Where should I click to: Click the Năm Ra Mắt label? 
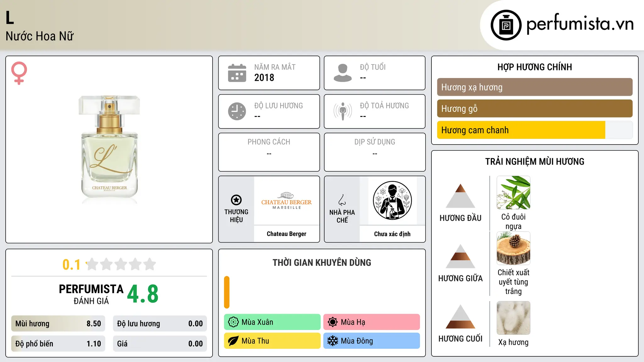pos(275,67)
